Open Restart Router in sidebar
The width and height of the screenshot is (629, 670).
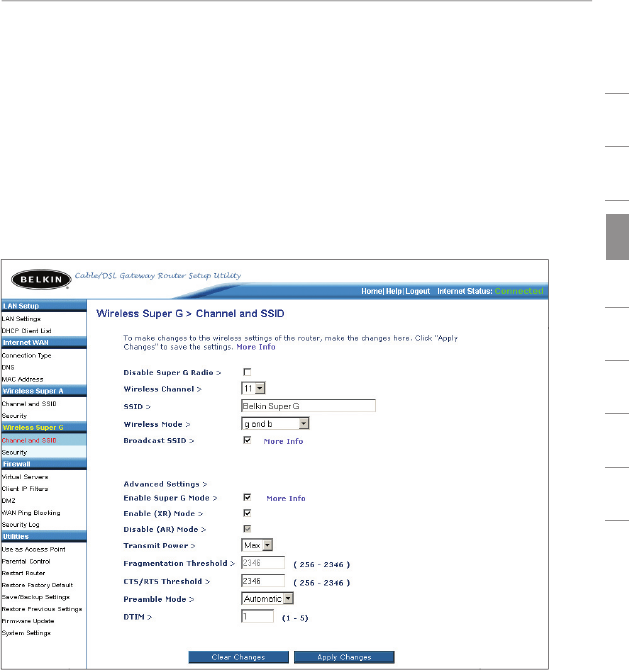(x=24, y=573)
